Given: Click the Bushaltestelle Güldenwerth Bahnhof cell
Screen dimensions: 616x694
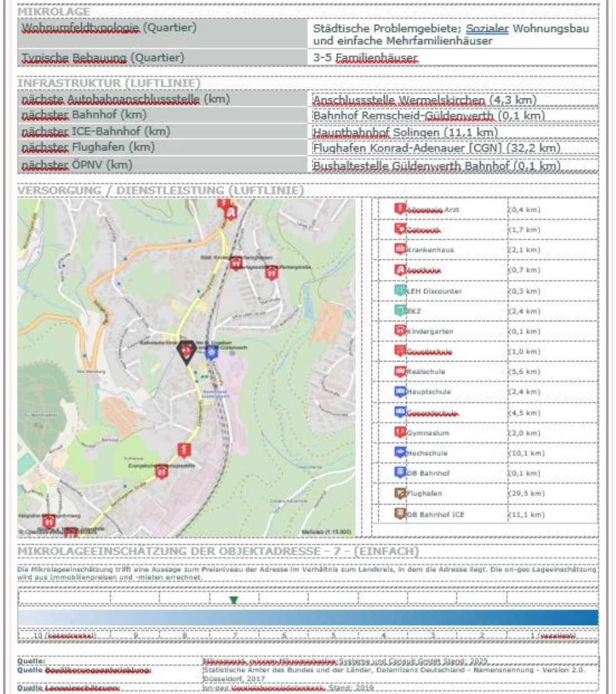Looking at the screenshot, I should (x=453, y=165).
